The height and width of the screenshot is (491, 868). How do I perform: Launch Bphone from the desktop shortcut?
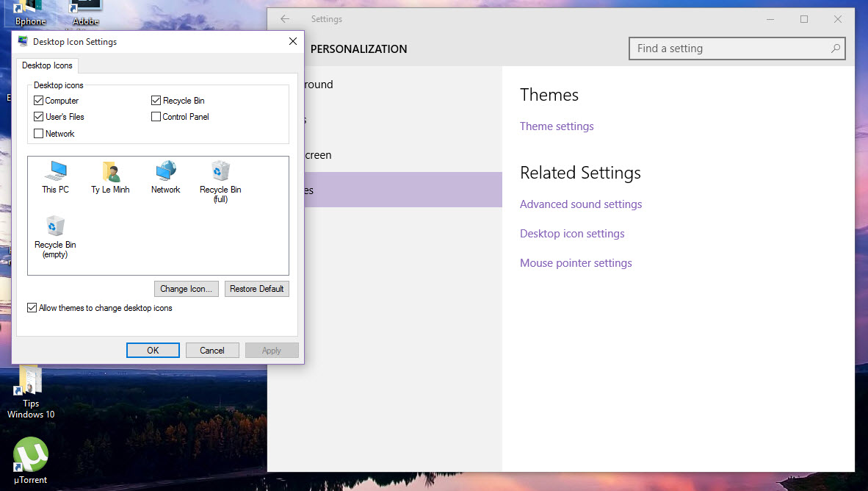29,10
